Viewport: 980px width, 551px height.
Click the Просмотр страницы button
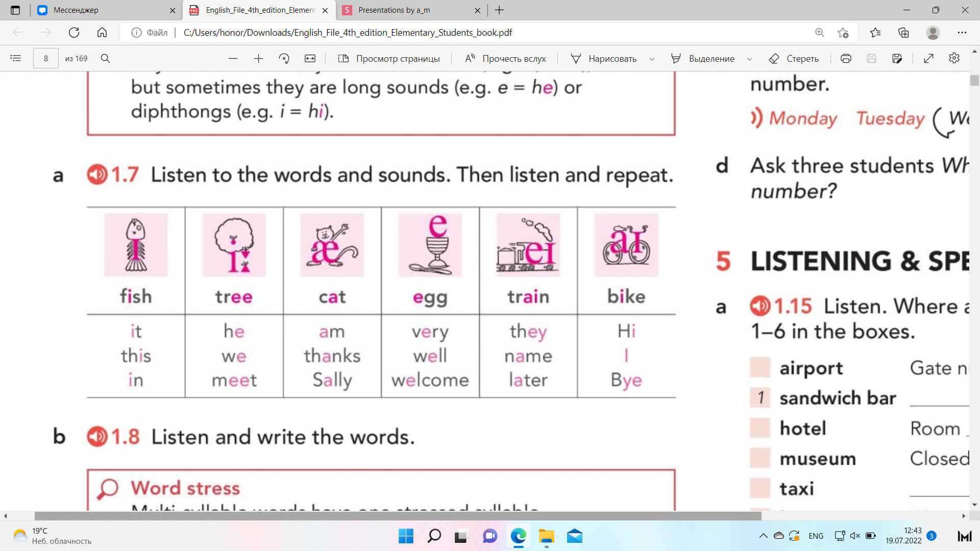click(389, 59)
